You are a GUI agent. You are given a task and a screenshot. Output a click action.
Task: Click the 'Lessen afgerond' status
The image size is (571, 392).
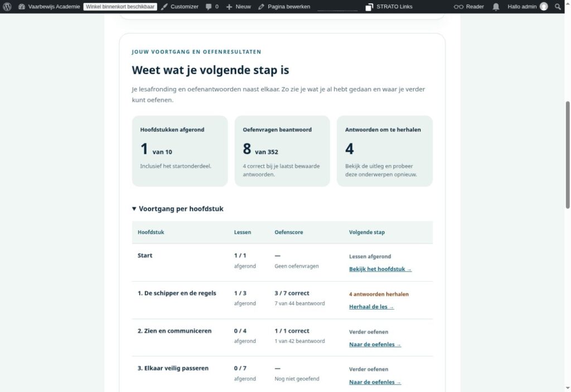(x=370, y=257)
